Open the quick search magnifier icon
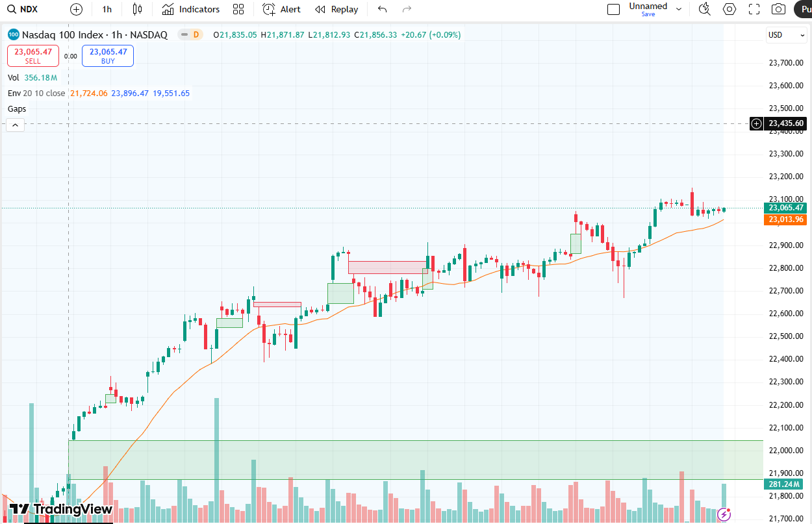Viewport: 812px width, 524px height. coord(704,9)
